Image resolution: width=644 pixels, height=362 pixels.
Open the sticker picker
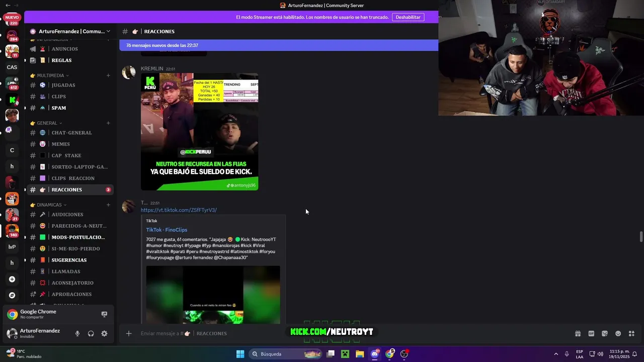[605, 333]
